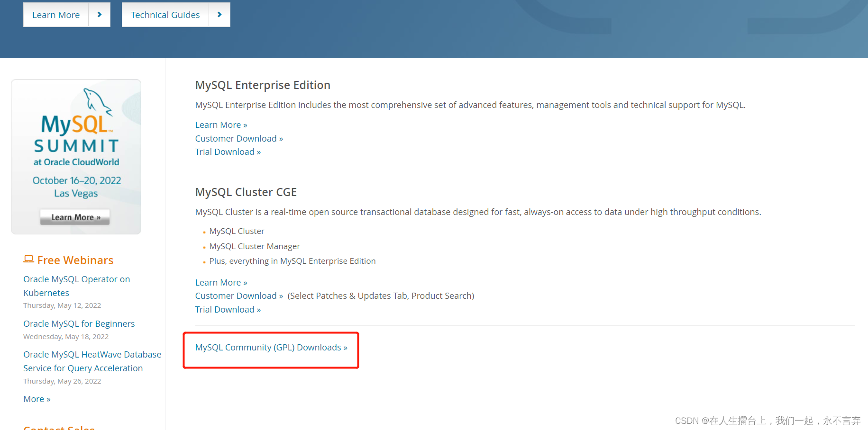Open MySQL Community (GPL) Downloads link
Screen dimensions: 868x430
coord(271,347)
